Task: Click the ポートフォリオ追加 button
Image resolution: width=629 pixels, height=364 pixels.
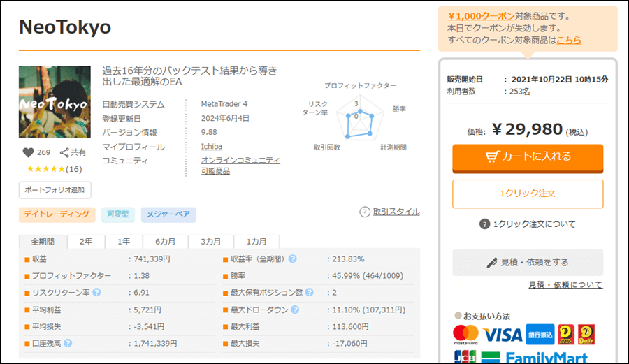Action: coord(55,190)
